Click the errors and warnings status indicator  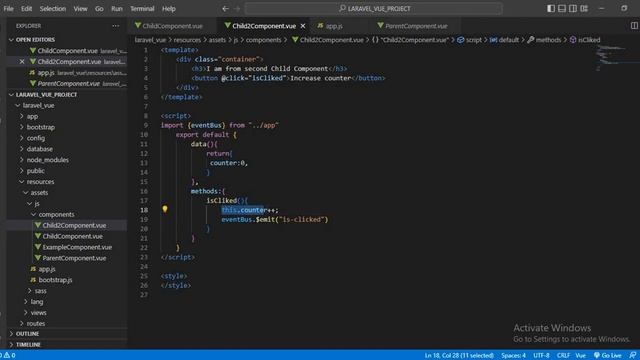coord(8,355)
